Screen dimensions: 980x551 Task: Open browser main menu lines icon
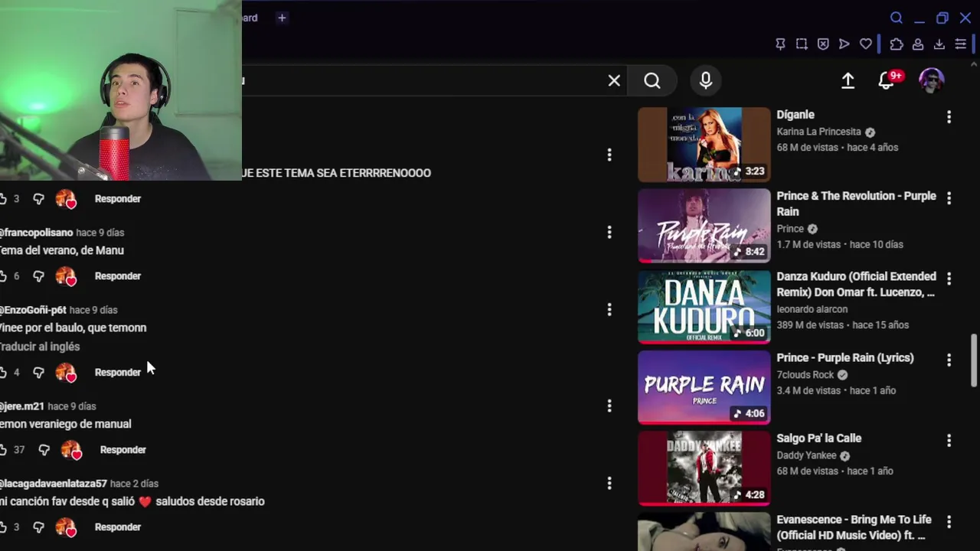tap(961, 44)
